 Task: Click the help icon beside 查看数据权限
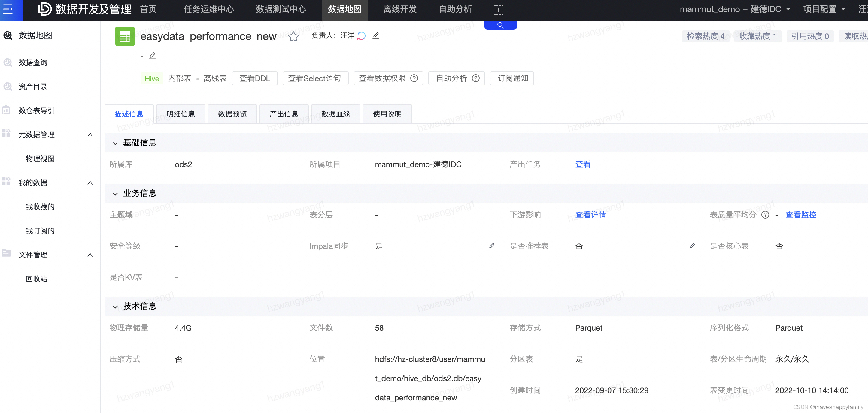[x=414, y=78]
